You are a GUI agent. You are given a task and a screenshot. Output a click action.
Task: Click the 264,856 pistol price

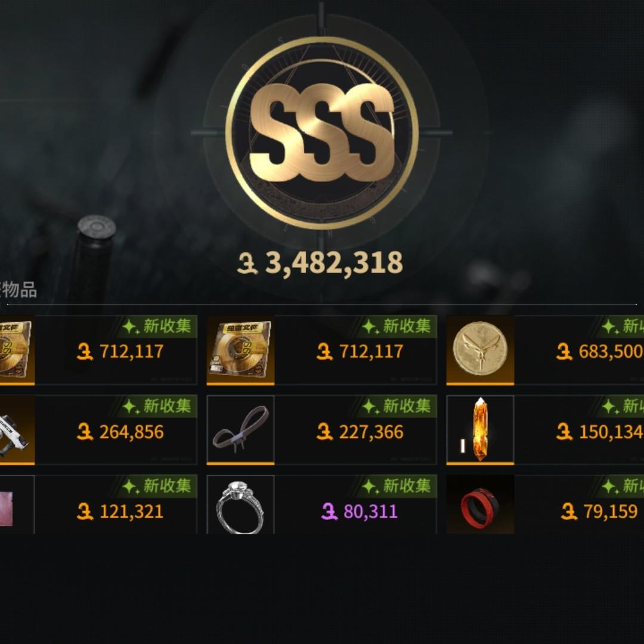pos(120,432)
